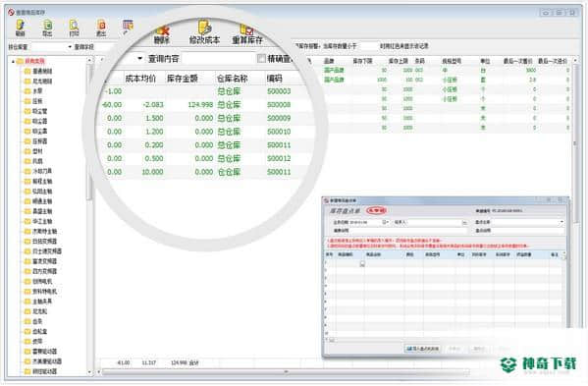Click the 经手人 input in the stocktake dialog
This screenshot has width=588, height=386.
click(434, 222)
